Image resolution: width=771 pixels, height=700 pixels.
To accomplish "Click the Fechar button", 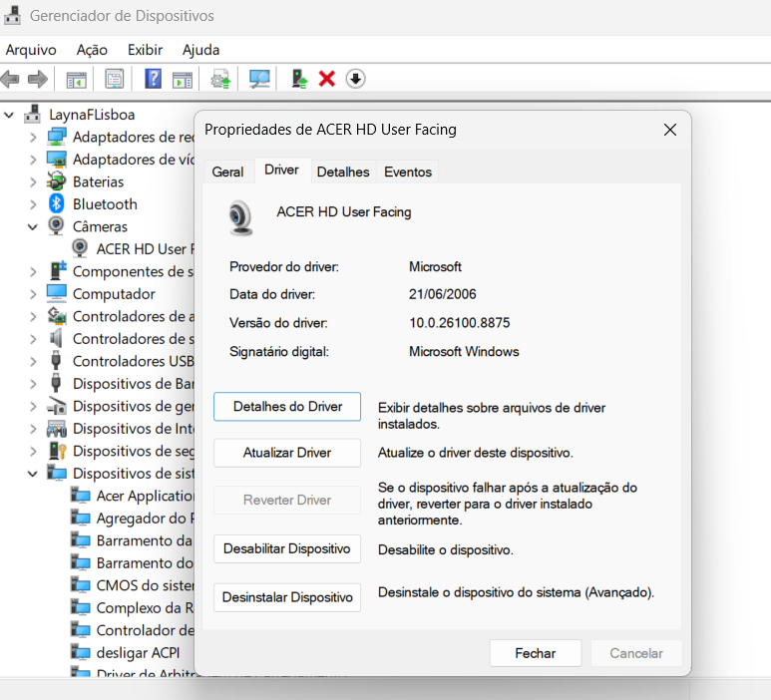I will (x=536, y=653).
